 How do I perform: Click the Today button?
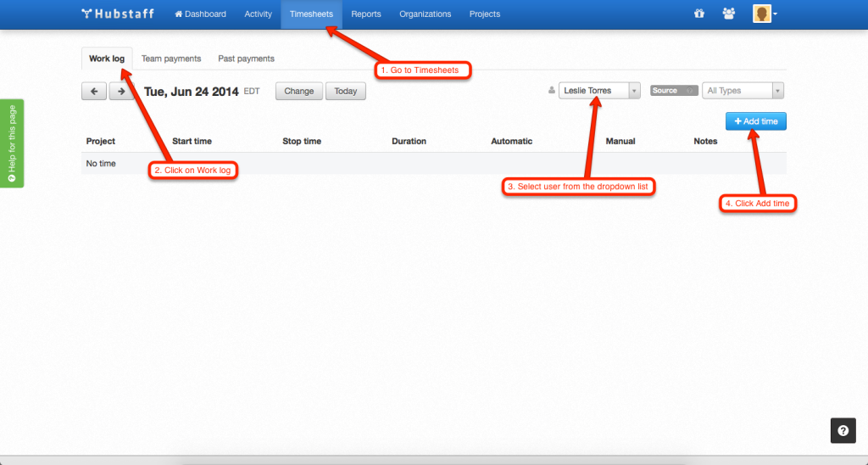346,91
